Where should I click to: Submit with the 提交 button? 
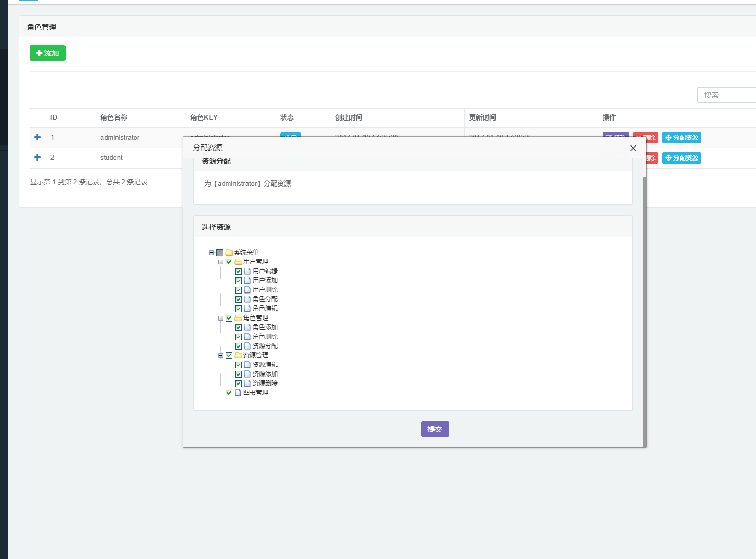coord(435,429)
